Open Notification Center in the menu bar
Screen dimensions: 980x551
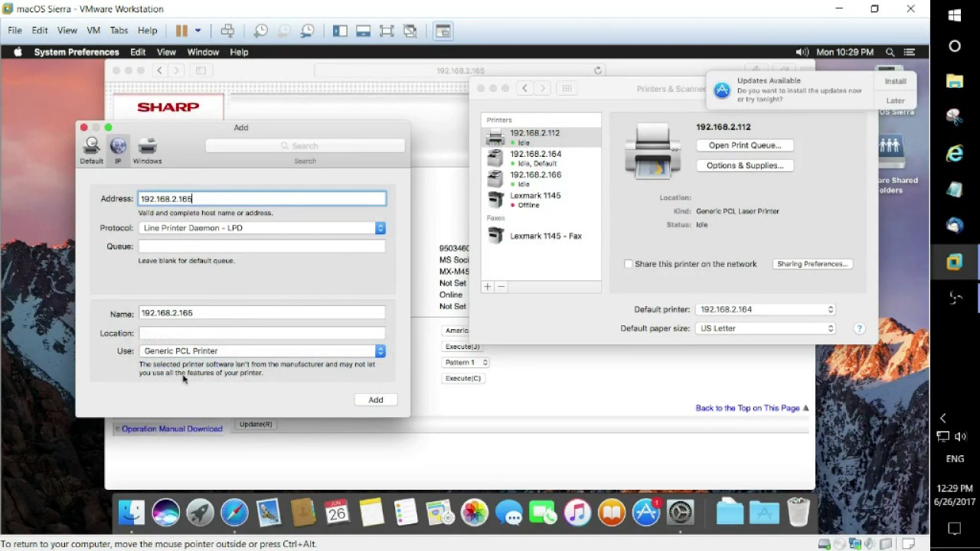[910, 52]
